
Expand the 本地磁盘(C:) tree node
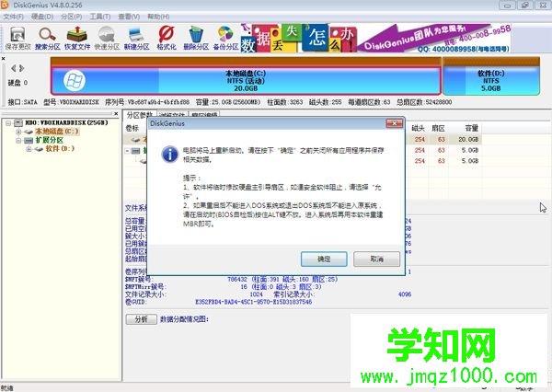pos(18,132)
